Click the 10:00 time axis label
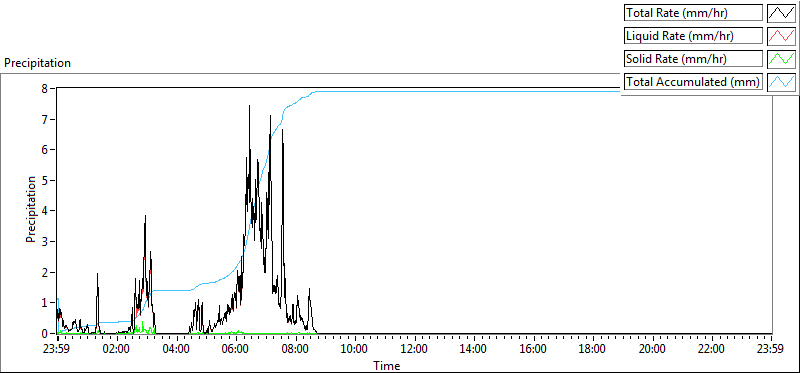Screen dimensions: 800x373 click(x=355, y=350)
